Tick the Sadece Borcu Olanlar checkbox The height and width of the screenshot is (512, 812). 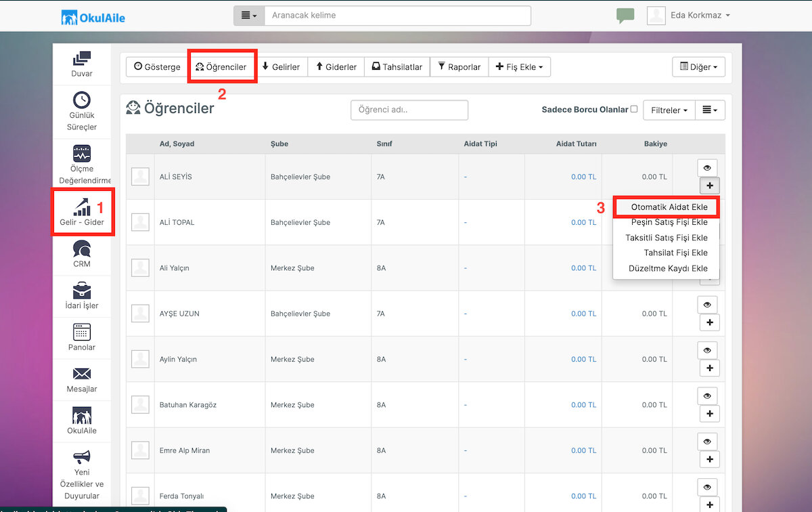click(x=634, y=109)
